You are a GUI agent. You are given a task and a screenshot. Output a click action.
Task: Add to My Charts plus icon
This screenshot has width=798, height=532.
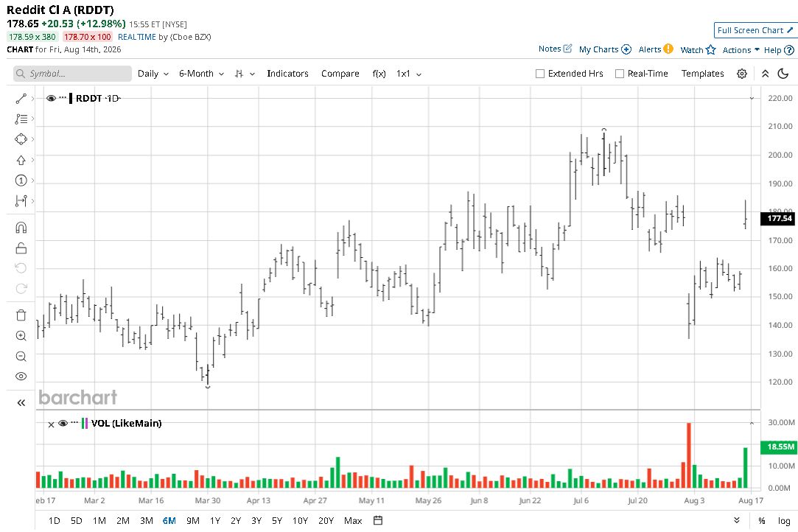[x=626, y=49]
